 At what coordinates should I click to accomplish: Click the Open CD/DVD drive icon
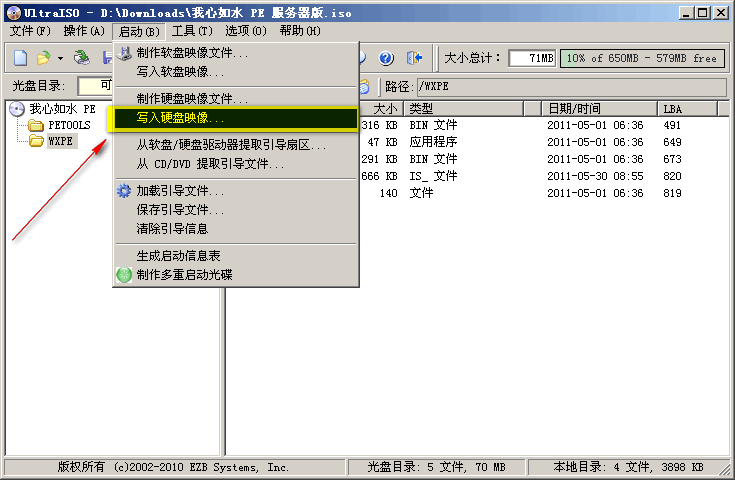click(x=82, y=58)
